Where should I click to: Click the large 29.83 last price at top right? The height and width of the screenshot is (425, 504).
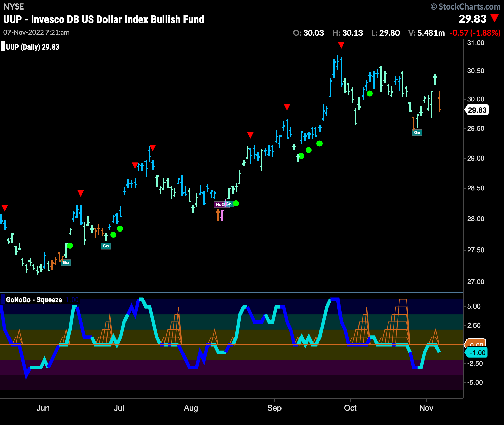click(472, 19)
